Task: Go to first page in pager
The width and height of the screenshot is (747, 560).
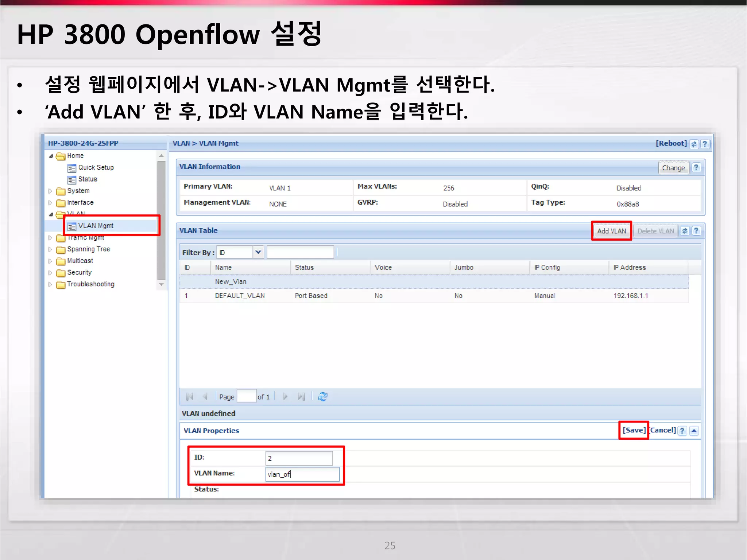Action: [x=190, y=397]
